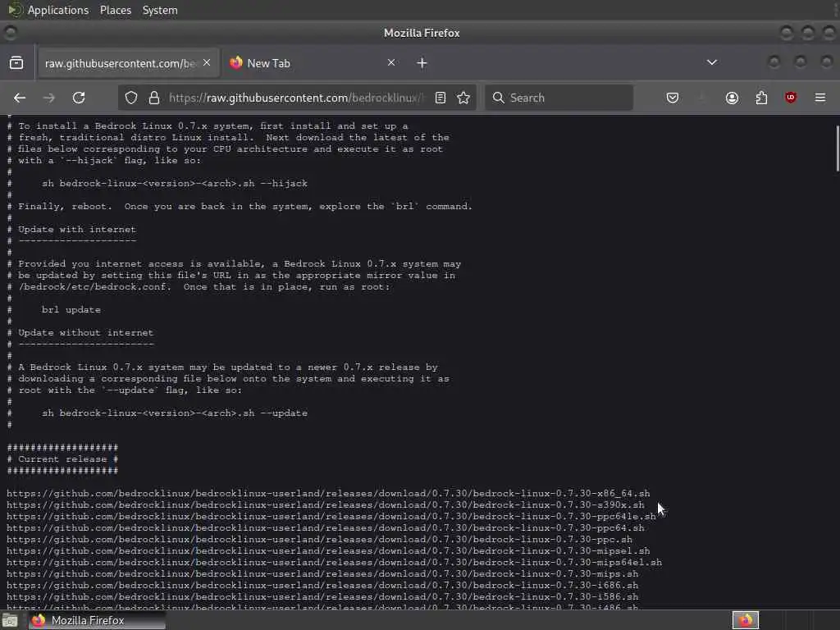The width and height of the screenshot is (840, 630).
Task: Click the show desktop icon in bottom panel
Action: 10,621
